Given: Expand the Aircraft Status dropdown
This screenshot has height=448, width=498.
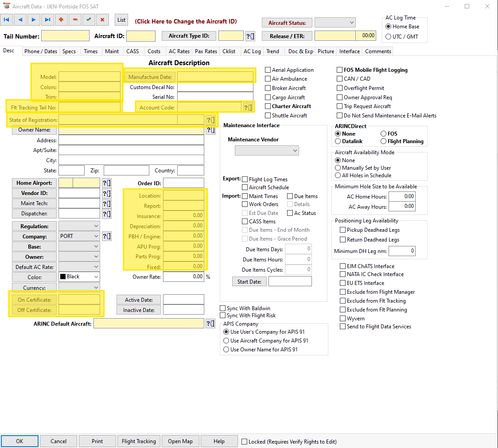Looking at the screenshot, I should click(335, 23).
